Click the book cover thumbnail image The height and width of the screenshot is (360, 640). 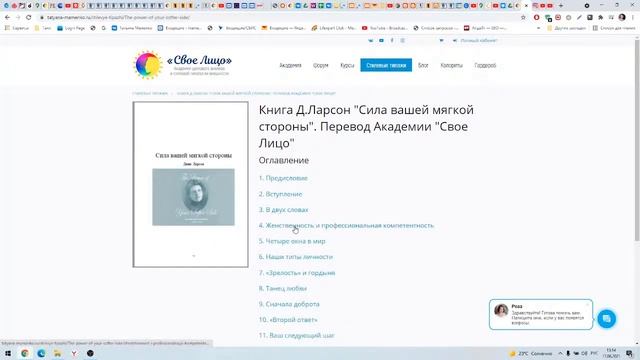(x=191, y=184)
